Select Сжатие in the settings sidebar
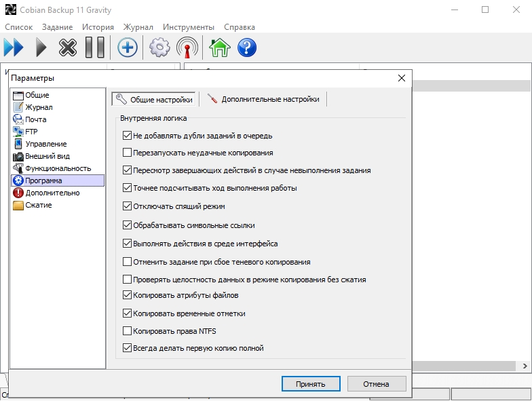532x401 pixels. (58, 205)
